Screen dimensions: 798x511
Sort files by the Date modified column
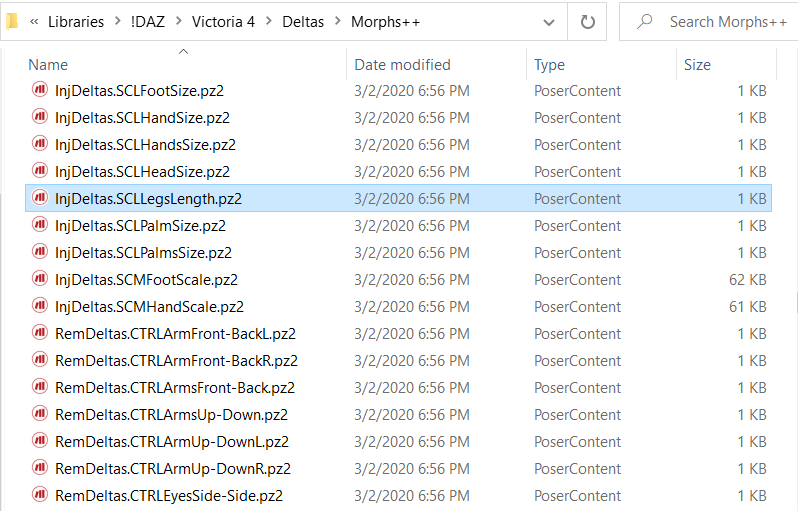(402, 65)
